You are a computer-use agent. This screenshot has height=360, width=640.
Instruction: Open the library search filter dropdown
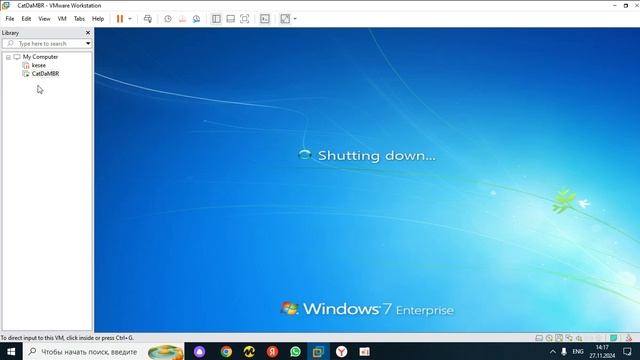(x=88, y=43)
